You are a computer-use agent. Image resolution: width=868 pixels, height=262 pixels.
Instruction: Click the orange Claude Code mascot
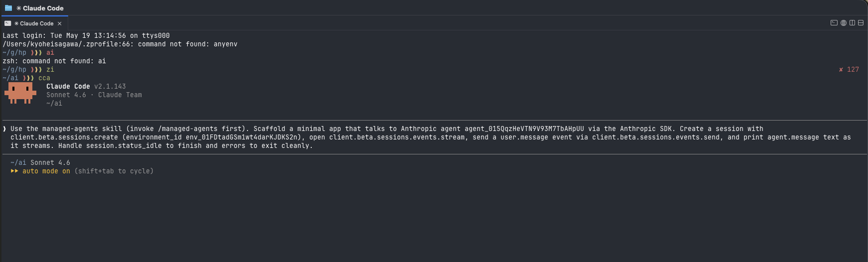(20, 93)
